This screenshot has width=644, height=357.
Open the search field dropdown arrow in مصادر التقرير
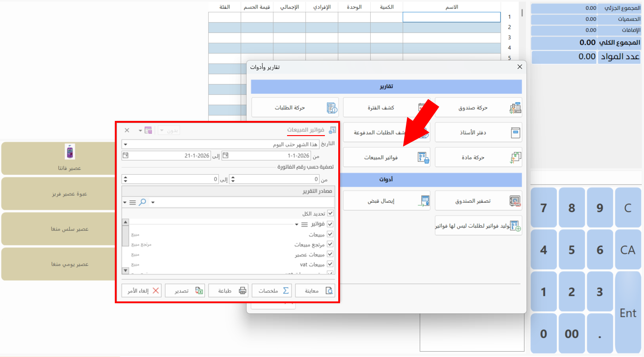tap(153, 203)
